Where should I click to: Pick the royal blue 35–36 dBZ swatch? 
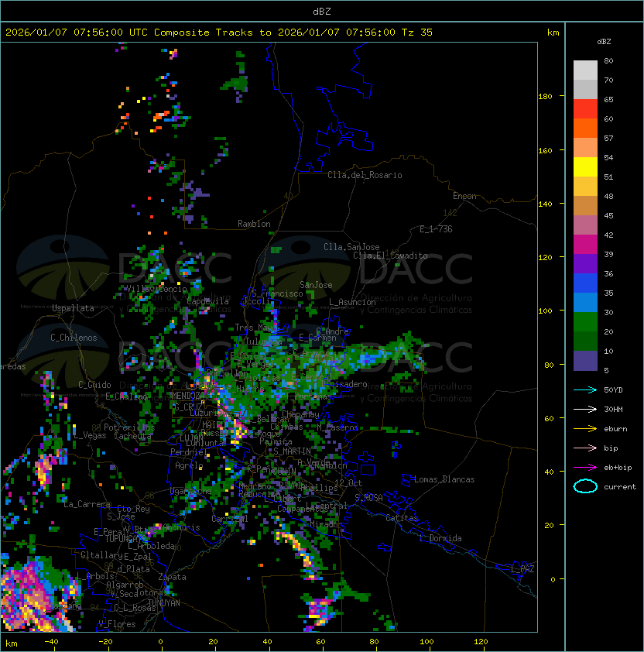pos(585,283)
